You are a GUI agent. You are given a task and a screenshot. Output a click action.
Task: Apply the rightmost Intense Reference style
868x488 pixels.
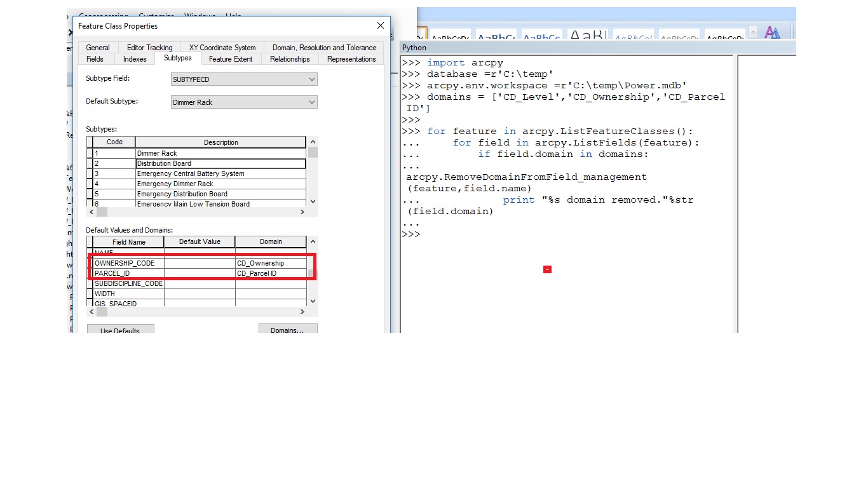pos(724,35)
